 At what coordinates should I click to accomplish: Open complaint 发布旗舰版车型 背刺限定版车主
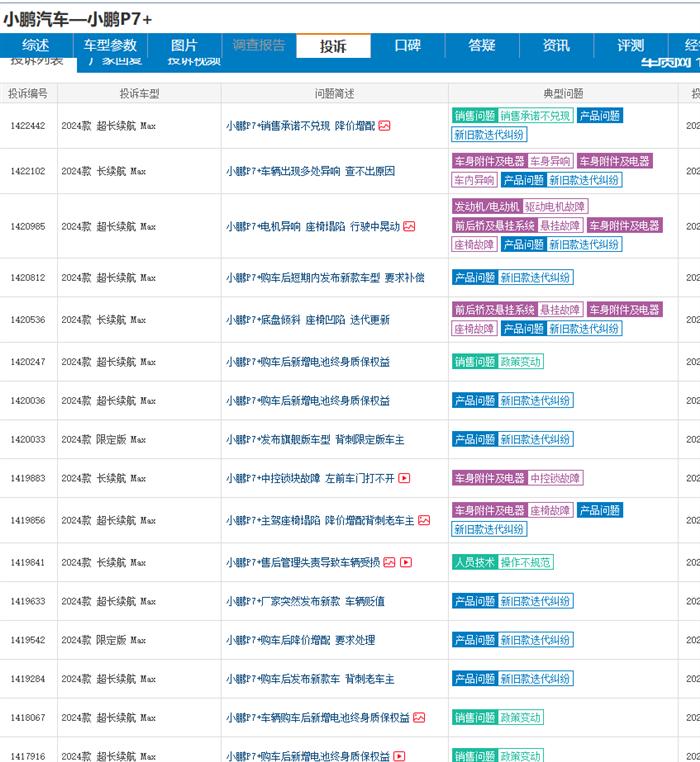click(315, 440)
